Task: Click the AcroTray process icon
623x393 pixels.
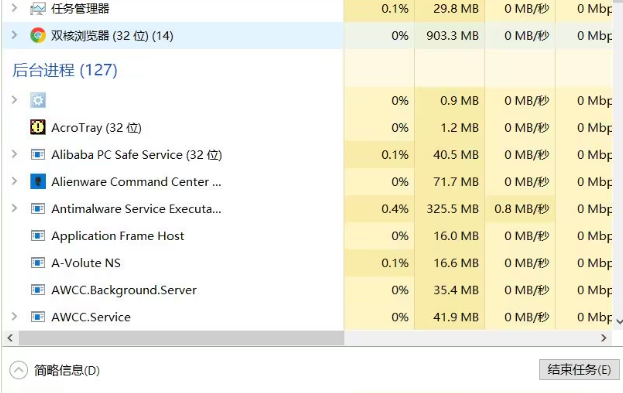Action: coord(38,127)
